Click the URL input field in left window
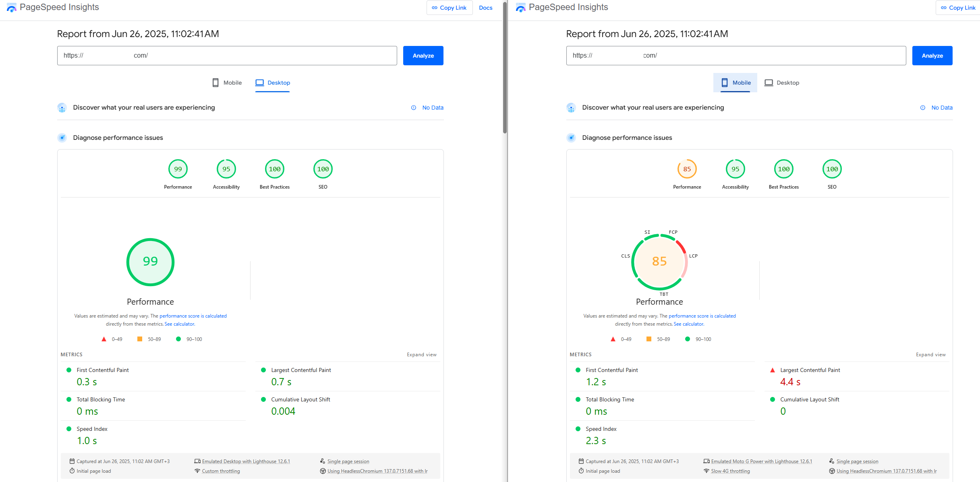The width and height of the screenshot is (980, 482). (227, 56)
